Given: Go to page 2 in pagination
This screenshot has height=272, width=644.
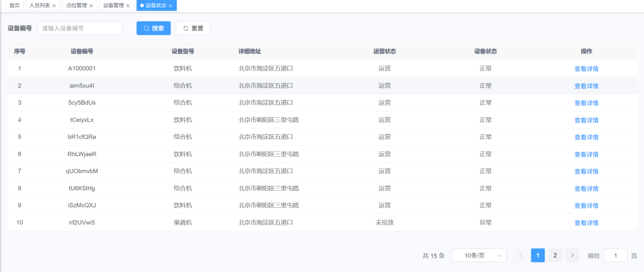Looking at the screenshot, I should pyautogui.click(x=555, y=255).
